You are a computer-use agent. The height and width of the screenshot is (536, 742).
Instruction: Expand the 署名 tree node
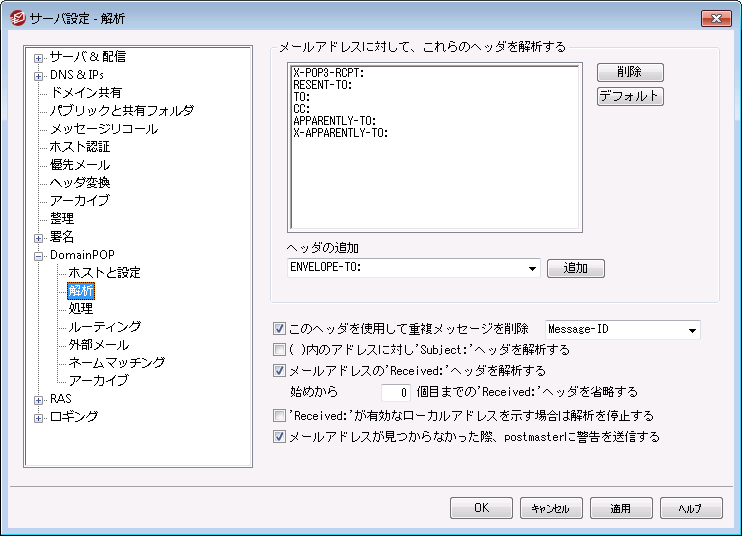39,237
